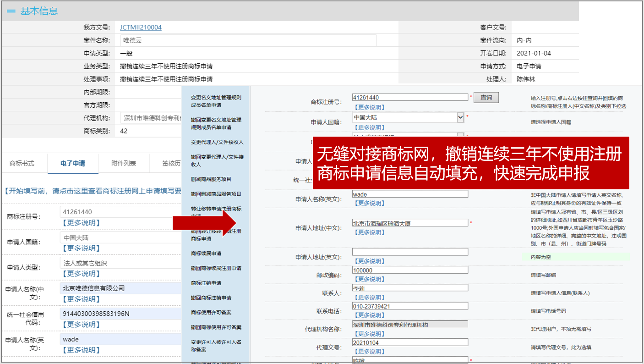
Task: Open the 附件列表 tab
Action: tap(124, 163)
